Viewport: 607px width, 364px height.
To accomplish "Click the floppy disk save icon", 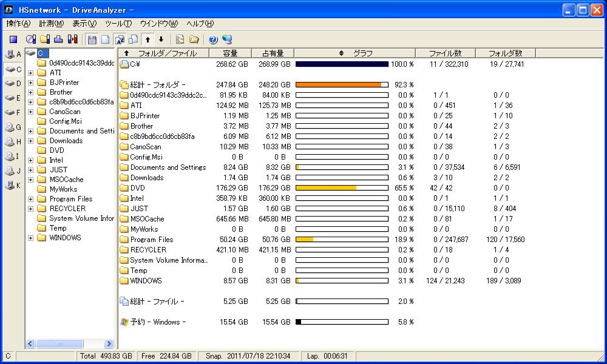I will (x=92, y=39).
